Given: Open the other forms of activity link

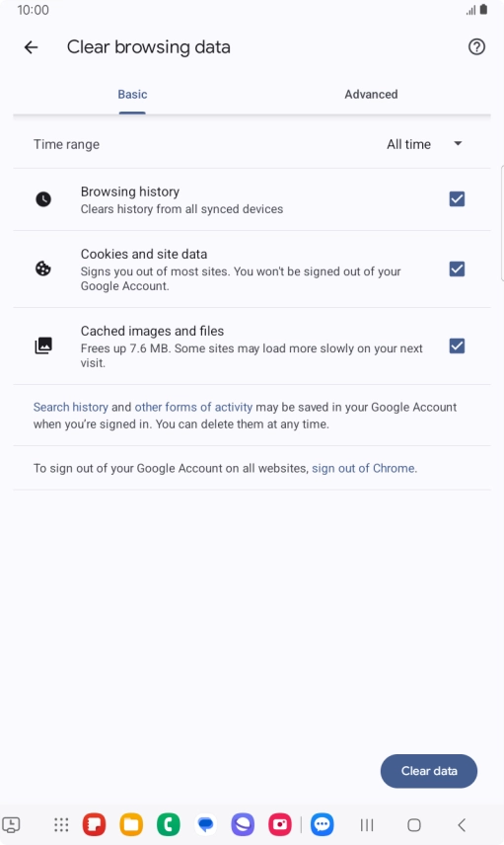Looking at the screenshot, I should pos(193,408).
